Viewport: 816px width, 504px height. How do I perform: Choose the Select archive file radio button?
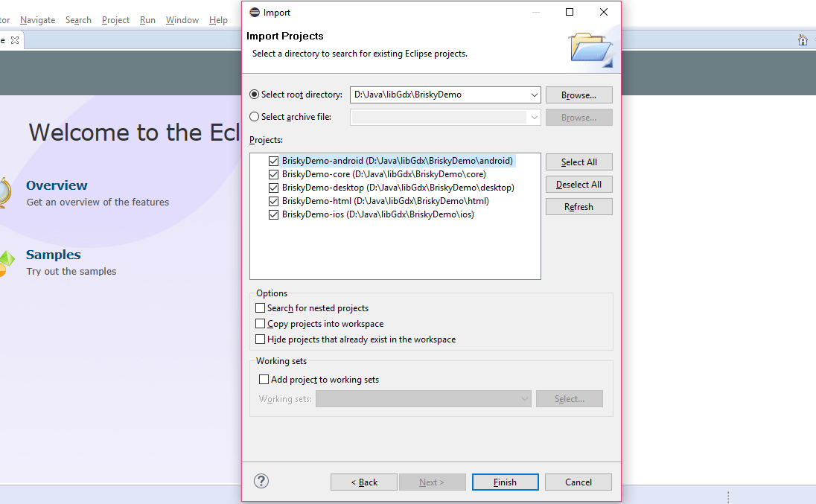(x=254, y=117)
